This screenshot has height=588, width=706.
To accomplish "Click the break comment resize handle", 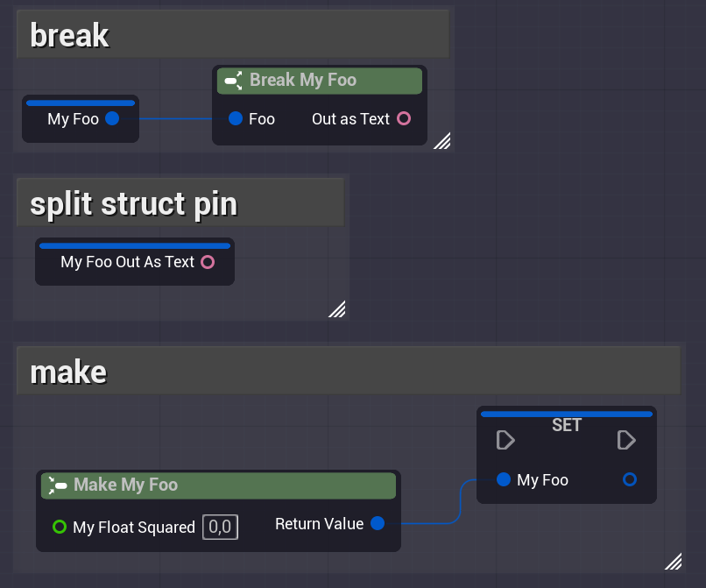I will [x=442, y=140].
